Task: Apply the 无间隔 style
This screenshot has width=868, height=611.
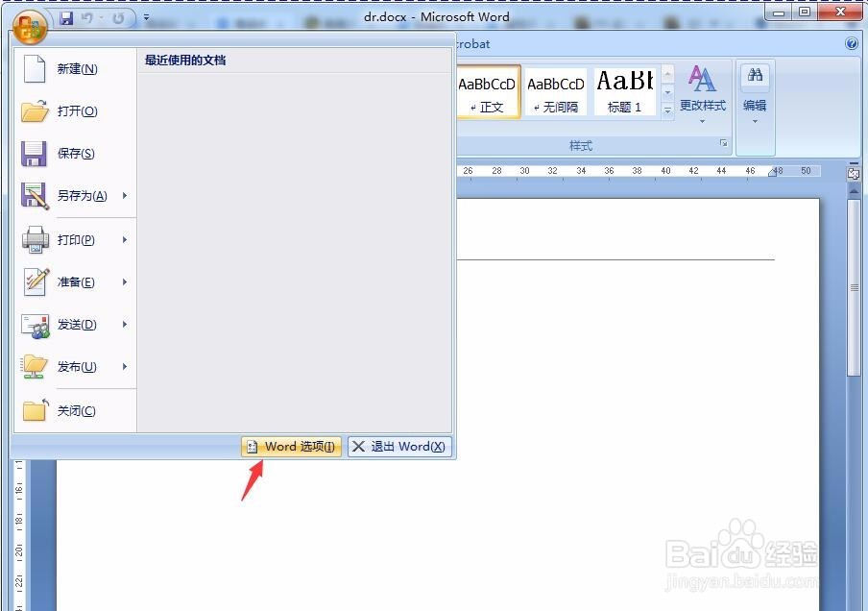Action: tap(555, 92)
